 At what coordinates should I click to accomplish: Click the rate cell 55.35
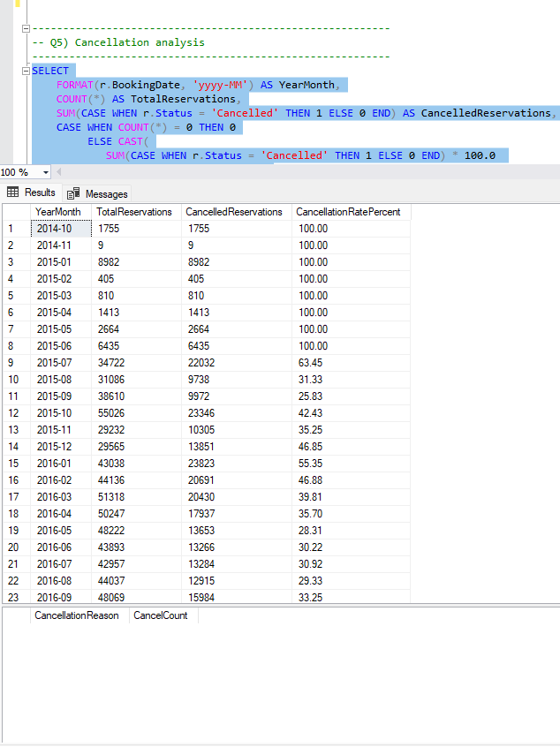(352, 464)
